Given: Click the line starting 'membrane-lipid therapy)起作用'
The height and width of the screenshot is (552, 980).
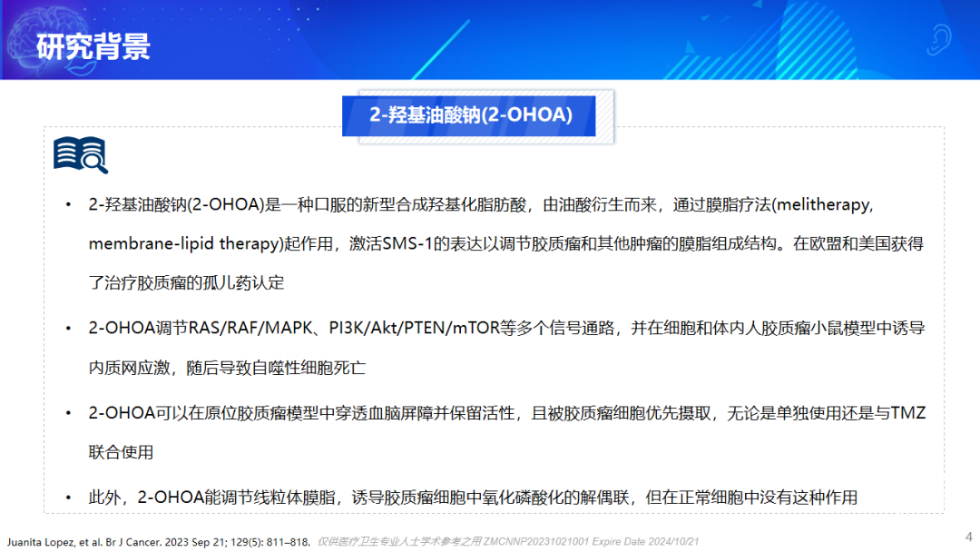Looking at the screenshot, I should click(506, 243).
